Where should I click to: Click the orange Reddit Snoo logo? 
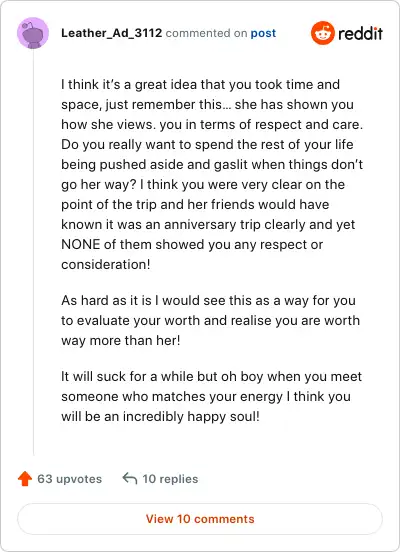323,33
